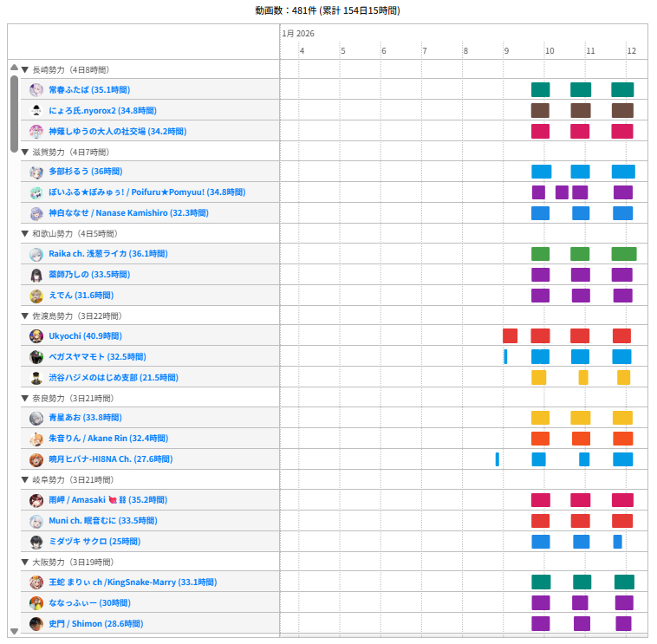Select Amasaki's pink bar on January 10
The image size is (657, 644).
541,500
